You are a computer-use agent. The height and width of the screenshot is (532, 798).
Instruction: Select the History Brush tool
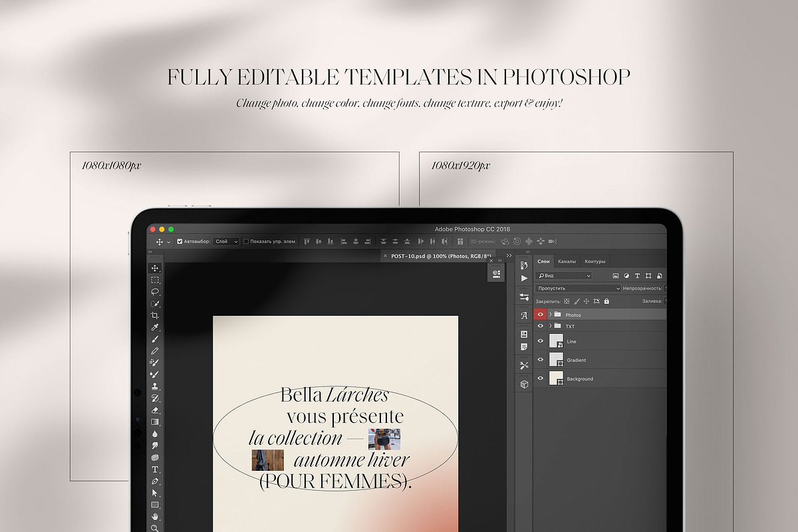pos(155,398)
